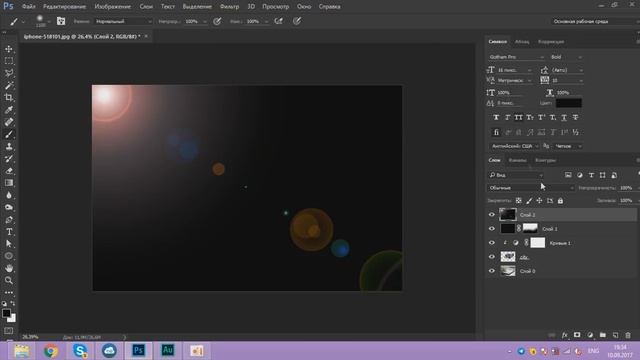Select the Magic Wand tool

(x=9, y=85)
